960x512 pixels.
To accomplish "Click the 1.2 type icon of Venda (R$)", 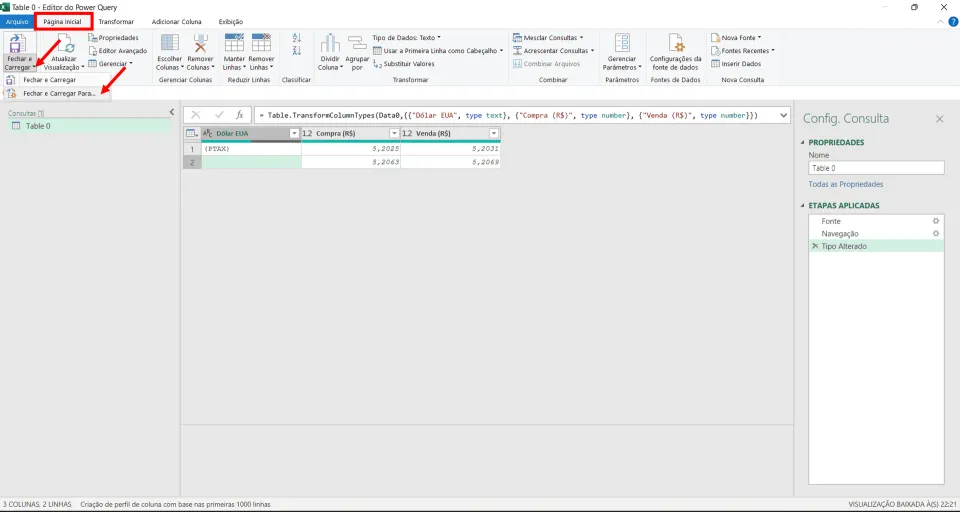I will [407, 134].
